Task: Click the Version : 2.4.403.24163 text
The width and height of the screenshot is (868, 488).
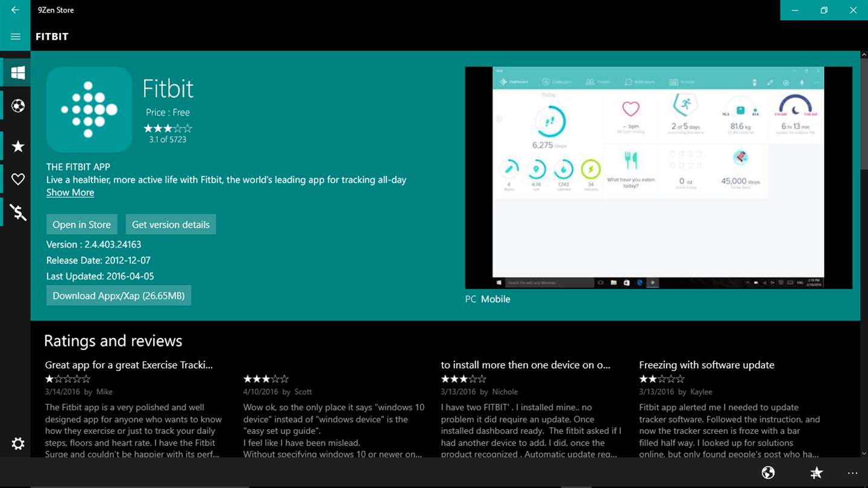Action: click(93, 245)
